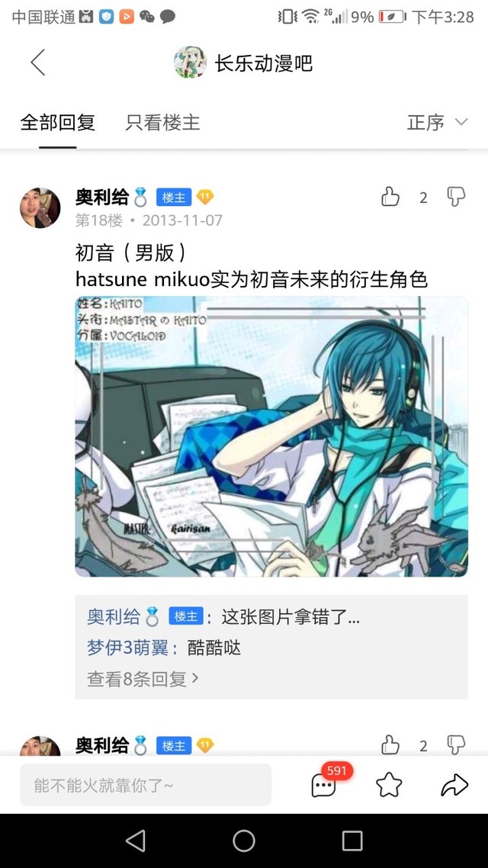This screenshot has height=868, width=488.
Task: Like the second partially visible post
Action: click(390, 745)
